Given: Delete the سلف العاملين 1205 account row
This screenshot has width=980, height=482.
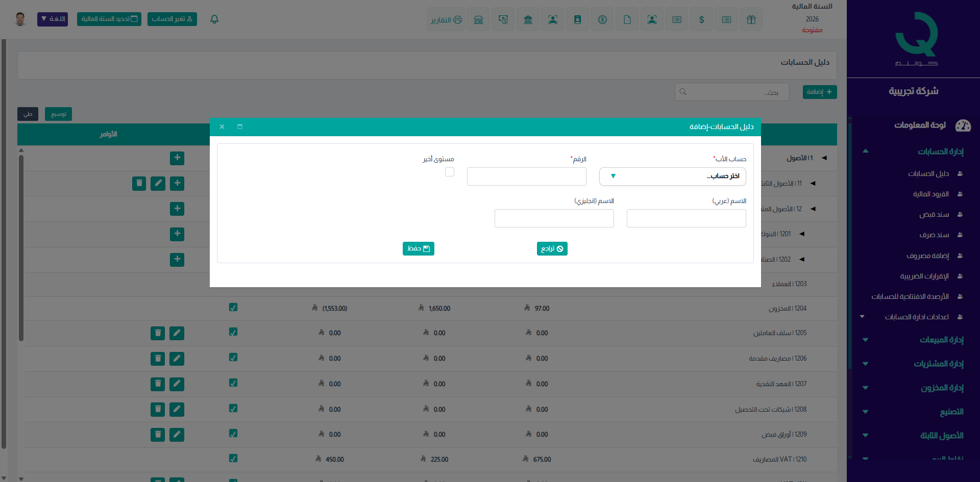Looking at the screenshot, I should click(x=158, y=333).
